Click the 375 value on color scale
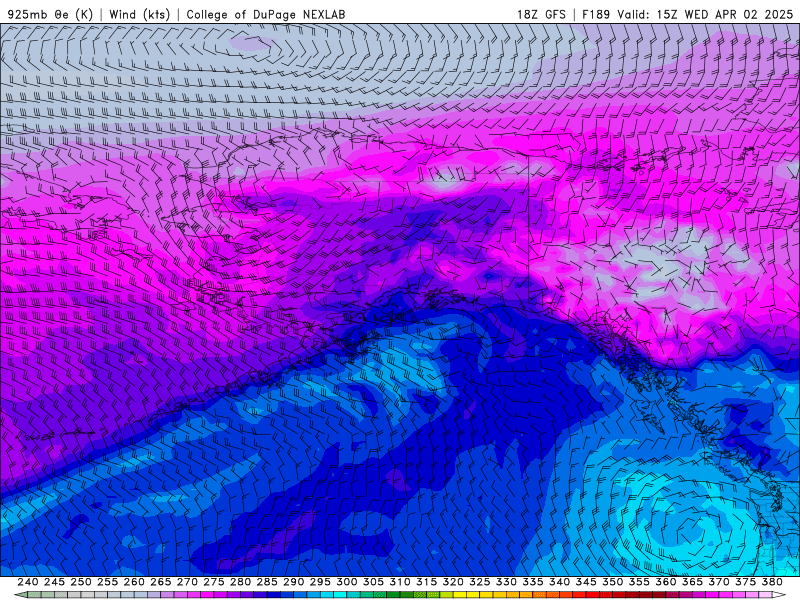 [745, 582]
